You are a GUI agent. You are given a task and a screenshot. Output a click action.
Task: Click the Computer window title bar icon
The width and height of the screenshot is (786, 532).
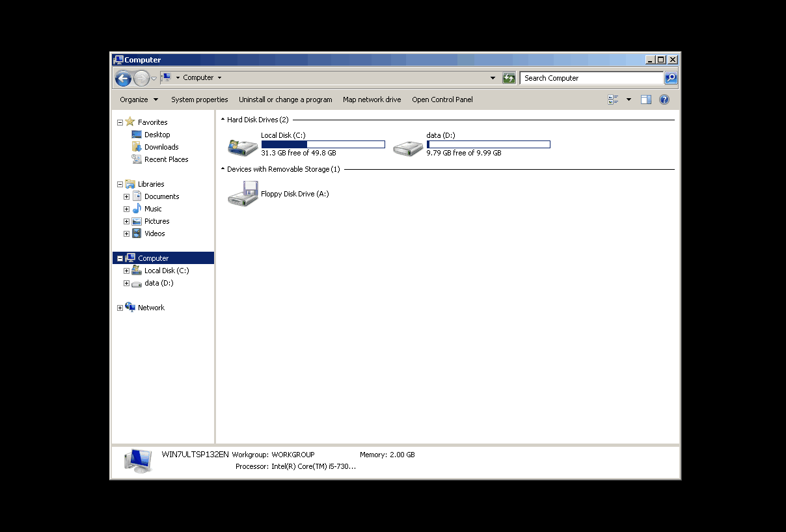point(118,59)
